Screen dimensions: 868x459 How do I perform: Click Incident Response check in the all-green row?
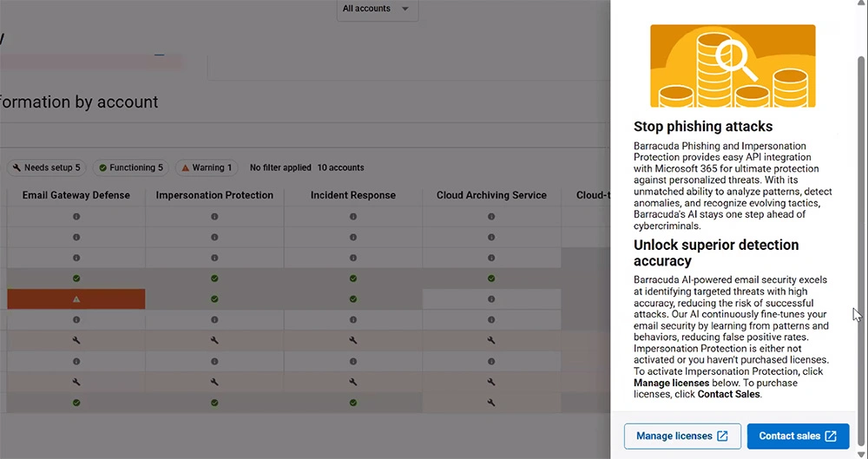click(x=352, y=279)
